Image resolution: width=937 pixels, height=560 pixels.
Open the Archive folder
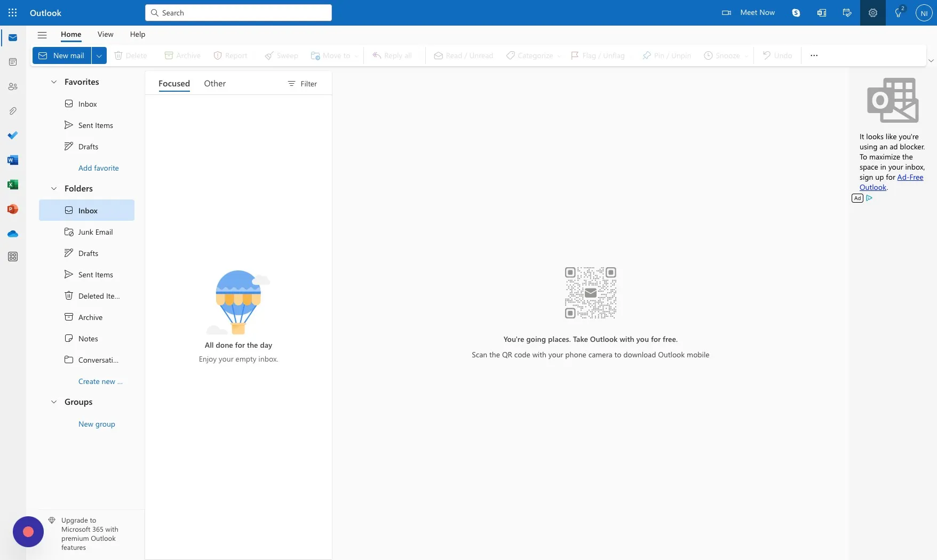tap(86, 317)
